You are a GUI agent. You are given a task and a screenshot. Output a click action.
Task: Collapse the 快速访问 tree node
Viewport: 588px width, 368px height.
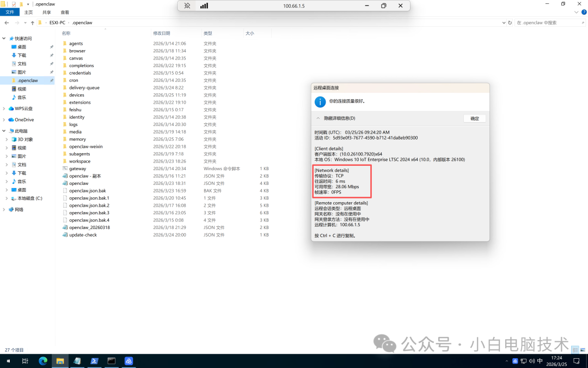point(4,38)
